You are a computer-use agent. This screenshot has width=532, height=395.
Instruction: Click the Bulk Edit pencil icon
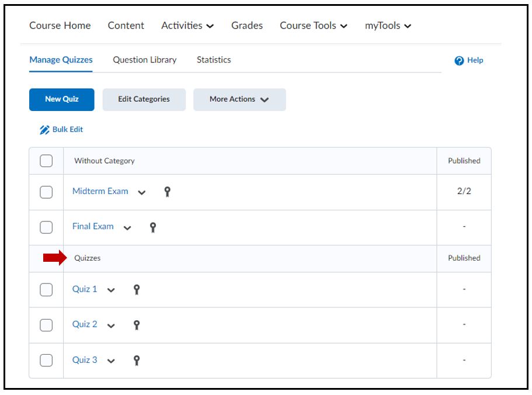pos(44,130)
